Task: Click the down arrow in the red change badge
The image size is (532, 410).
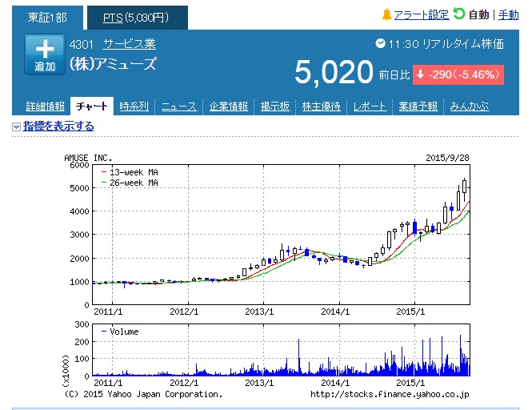Action: pyautogui.click(x=421, y=74)
